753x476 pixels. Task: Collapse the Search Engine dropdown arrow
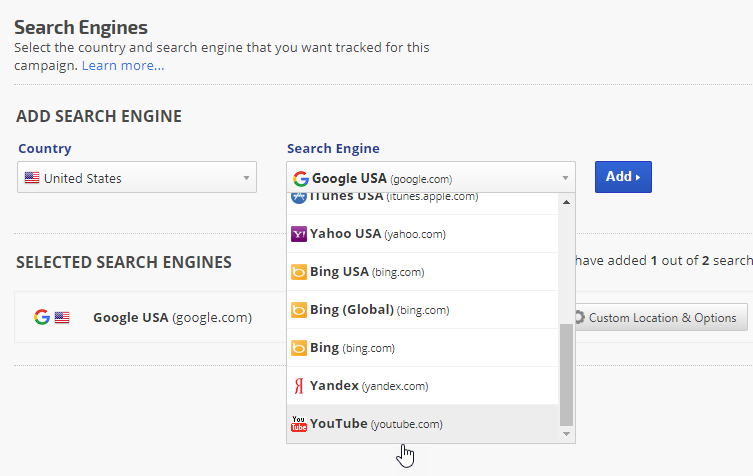point(565,178)
